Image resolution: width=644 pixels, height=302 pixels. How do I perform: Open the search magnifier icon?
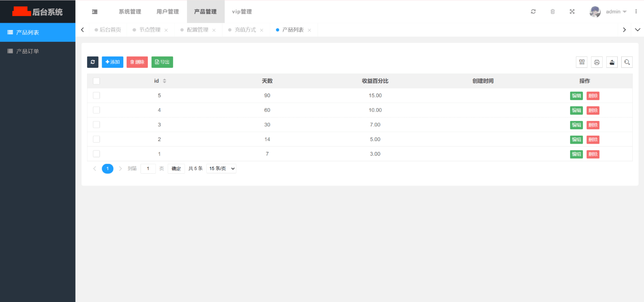(x=627, y=62)
